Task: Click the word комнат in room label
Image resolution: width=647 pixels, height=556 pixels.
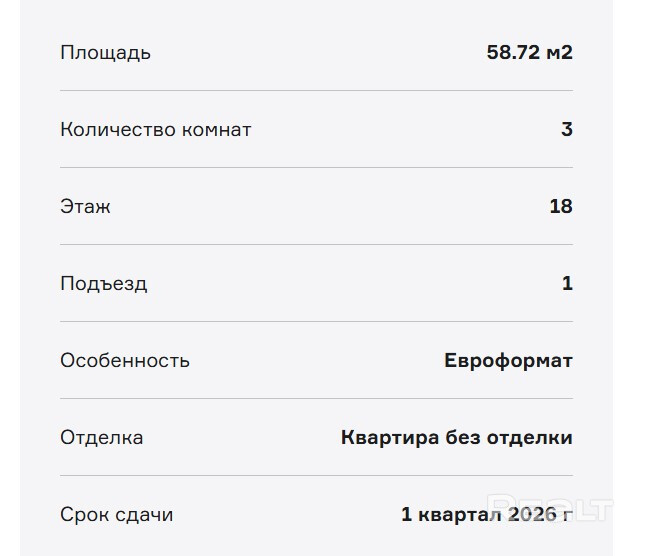Action: pyautogui.click(x=217, y=130)
